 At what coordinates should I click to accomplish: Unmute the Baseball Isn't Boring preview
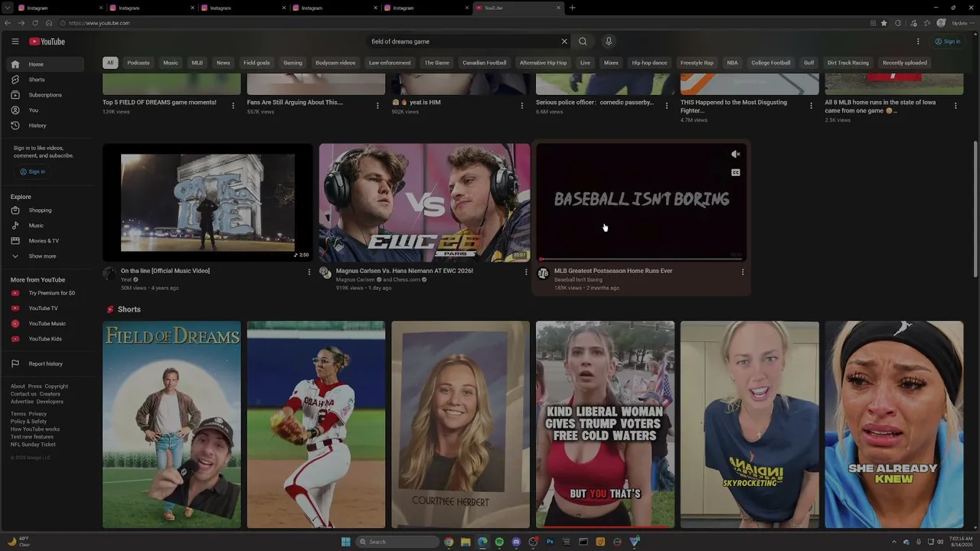tap(736, 155)
